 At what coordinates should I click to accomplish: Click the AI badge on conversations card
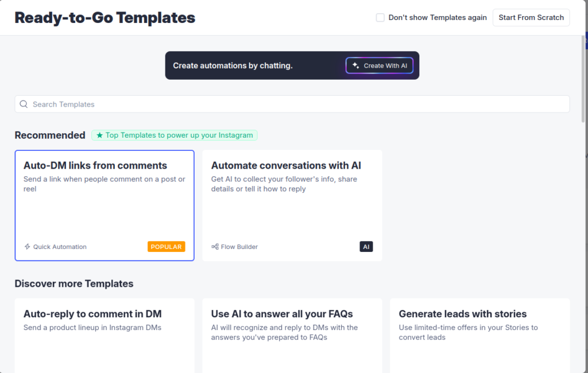[x=366, y=247]
